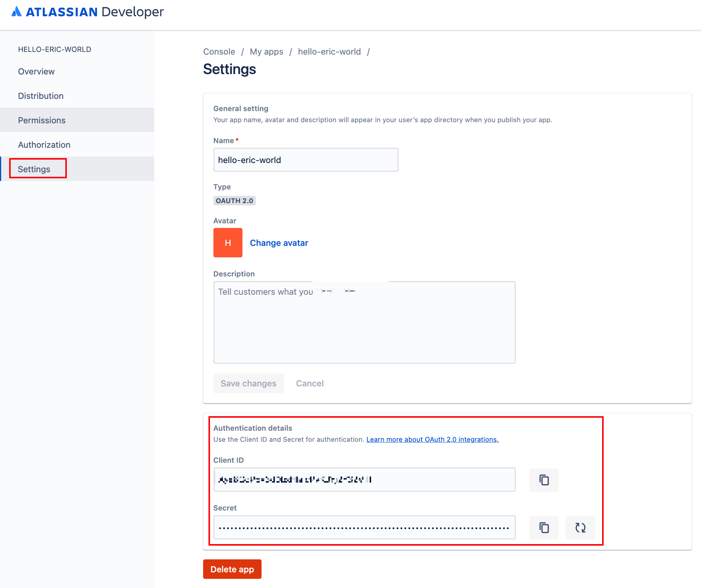Click into the Description text area
This screenshot has height=588, width=701.
pos(365,323)
